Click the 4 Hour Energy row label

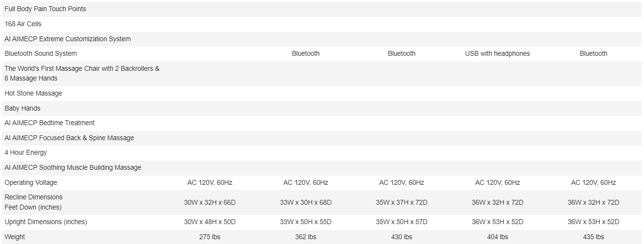pos(26,152)
